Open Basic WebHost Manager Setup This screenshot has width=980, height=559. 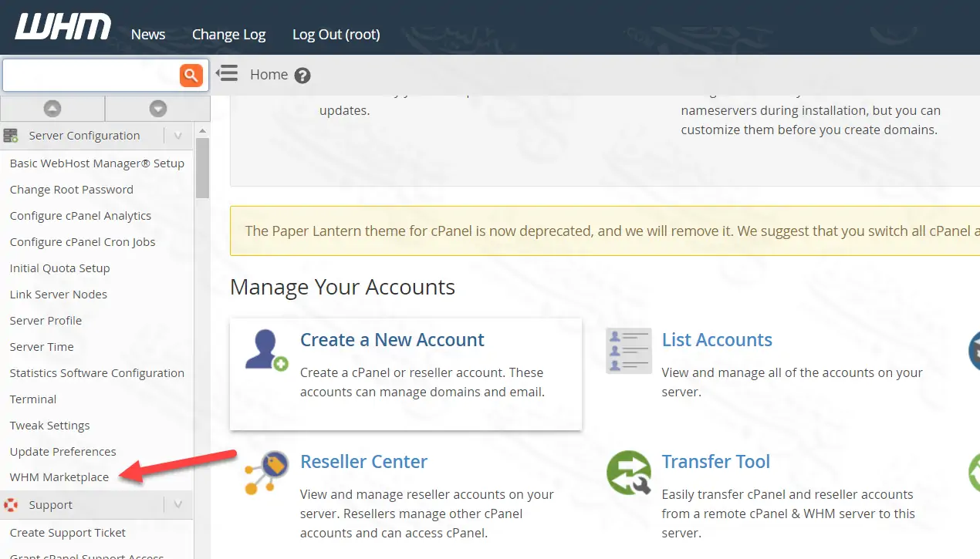pos(97,163)
